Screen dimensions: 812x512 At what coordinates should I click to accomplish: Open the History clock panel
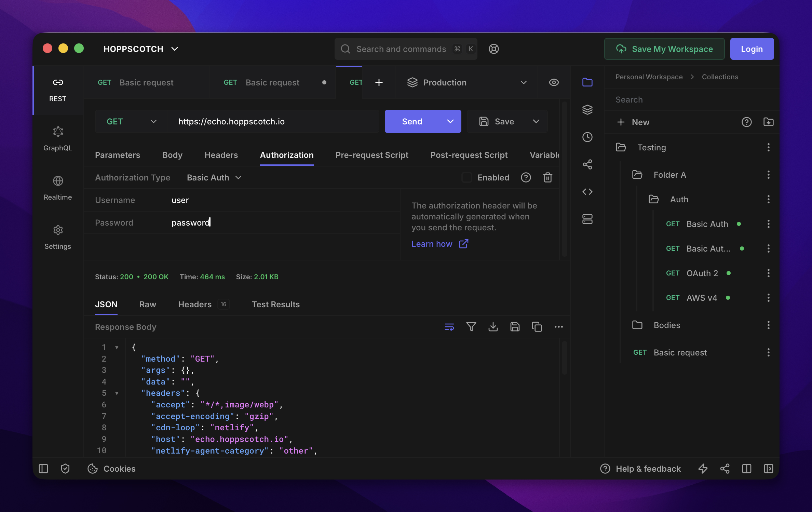point(587,137)
